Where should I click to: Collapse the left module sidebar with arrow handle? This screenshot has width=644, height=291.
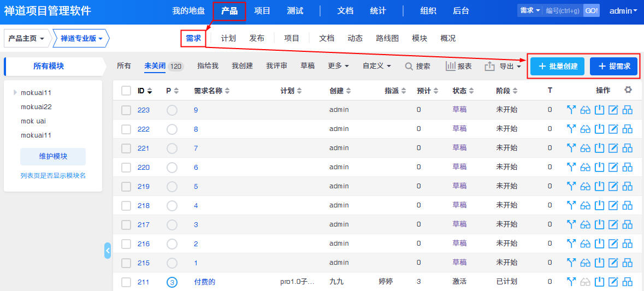108,251
